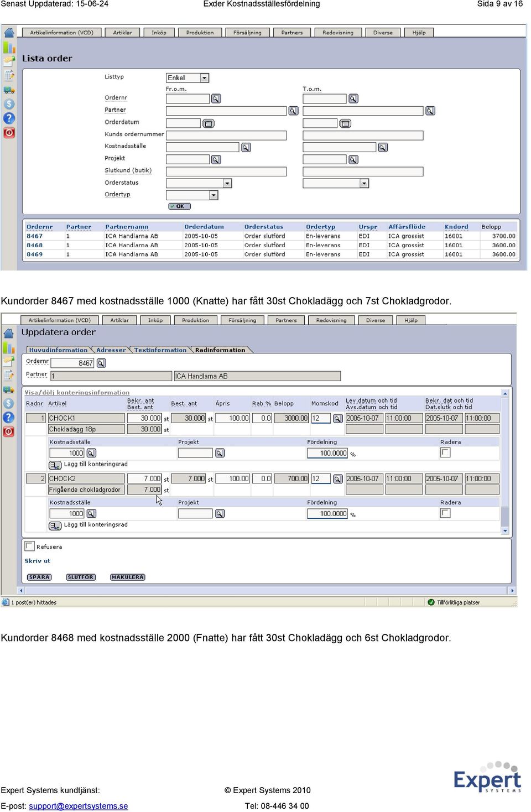This screenshot has height=812, width=531.
Task: Tick Radera checkbox for CHOCK1 kontering
Action: tap(445, 452)
